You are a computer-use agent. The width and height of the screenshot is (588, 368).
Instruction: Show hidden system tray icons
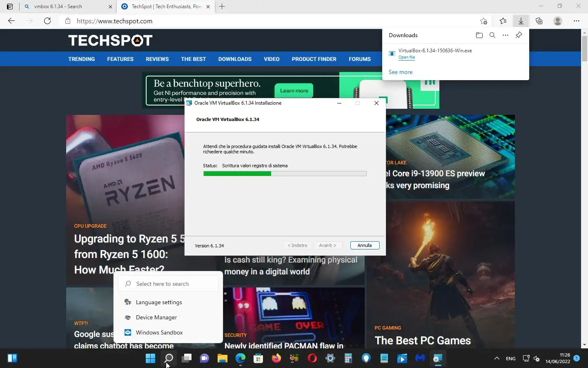pyautogui.click(x=497, y=359)
